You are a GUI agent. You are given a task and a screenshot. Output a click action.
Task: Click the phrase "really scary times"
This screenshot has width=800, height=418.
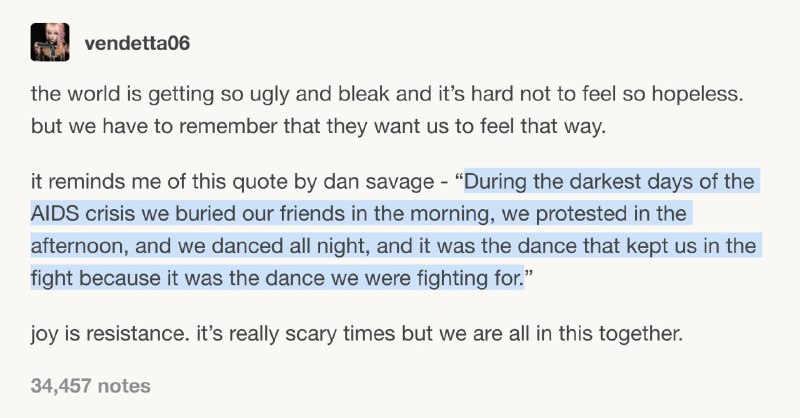coord(312,334)
